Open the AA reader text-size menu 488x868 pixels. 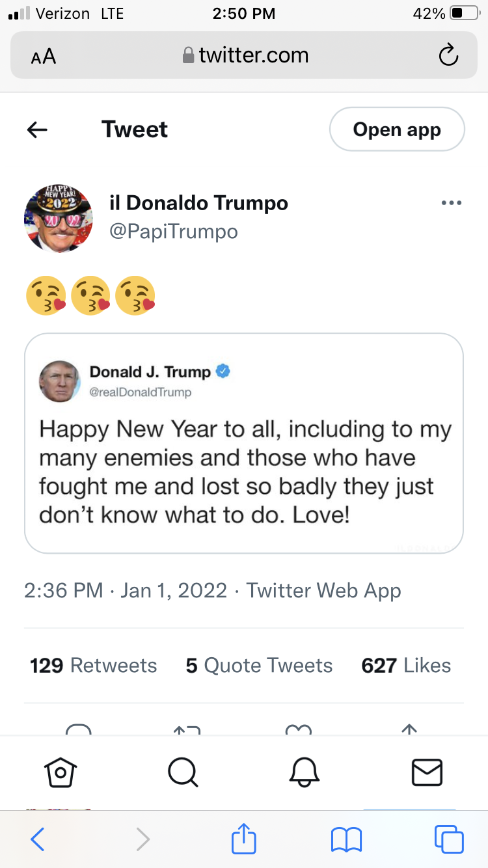(44, 57)
